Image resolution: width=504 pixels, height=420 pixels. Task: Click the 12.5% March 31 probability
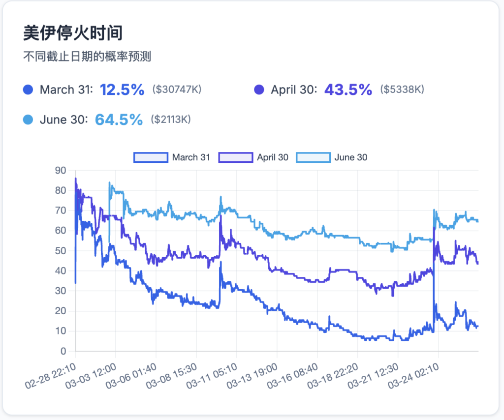point(122,90)
